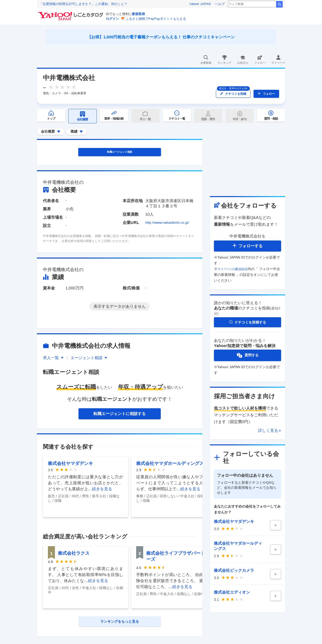The image size is (322, 644).
Task: Click the 新規取得 link
Action: tap(138, 14)
